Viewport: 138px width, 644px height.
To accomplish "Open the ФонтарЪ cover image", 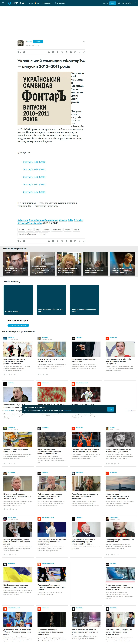I will (x=44, y=99).
